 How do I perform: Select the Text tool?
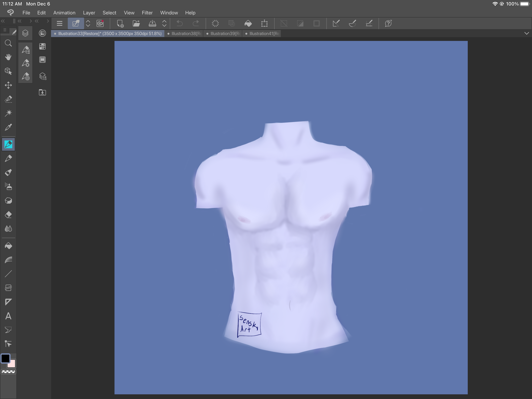click(x=8, y=316)
